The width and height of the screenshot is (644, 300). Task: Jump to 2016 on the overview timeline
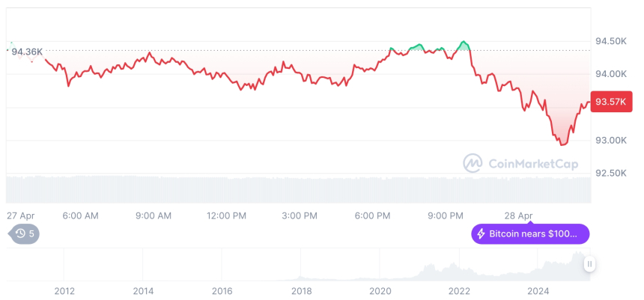click(222, 290)
